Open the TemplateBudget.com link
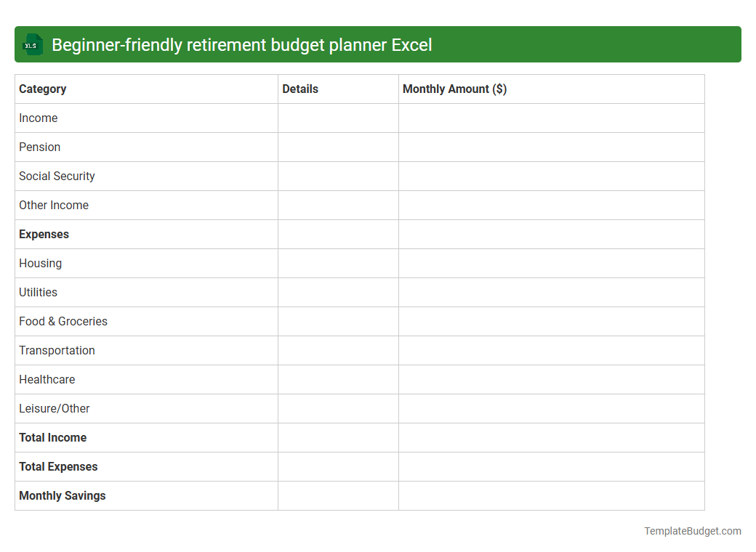Viewport: 756px width, 552px height. 691,531
